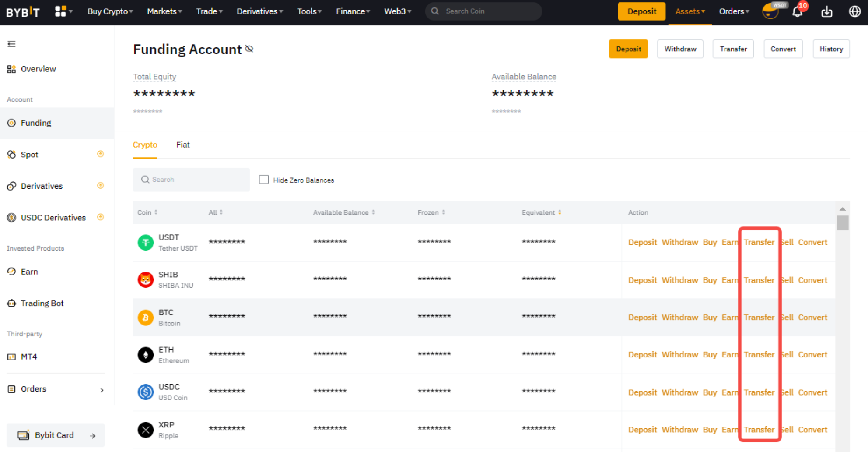The width and height of the screenshot is (868, 452).
Task: Open the History button
Action: point(831,49)
